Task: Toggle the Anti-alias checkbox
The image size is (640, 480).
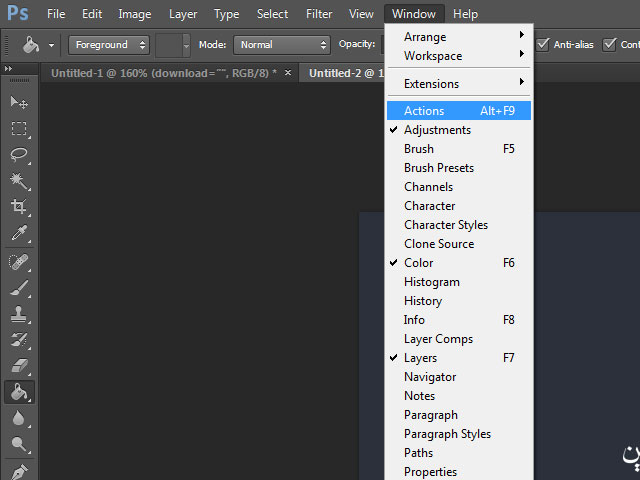Action: click(543, 44)
